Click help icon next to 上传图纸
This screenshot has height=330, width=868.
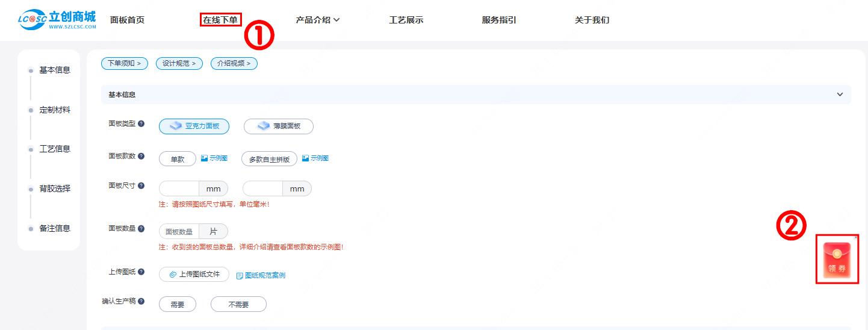pos(141,272)
